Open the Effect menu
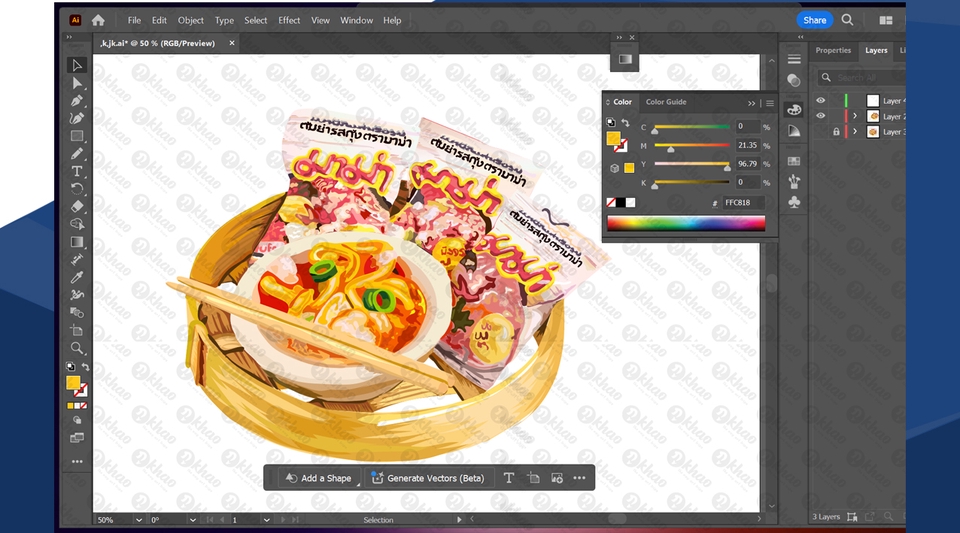The image size is (960, 533). click(x=289, y=20)
